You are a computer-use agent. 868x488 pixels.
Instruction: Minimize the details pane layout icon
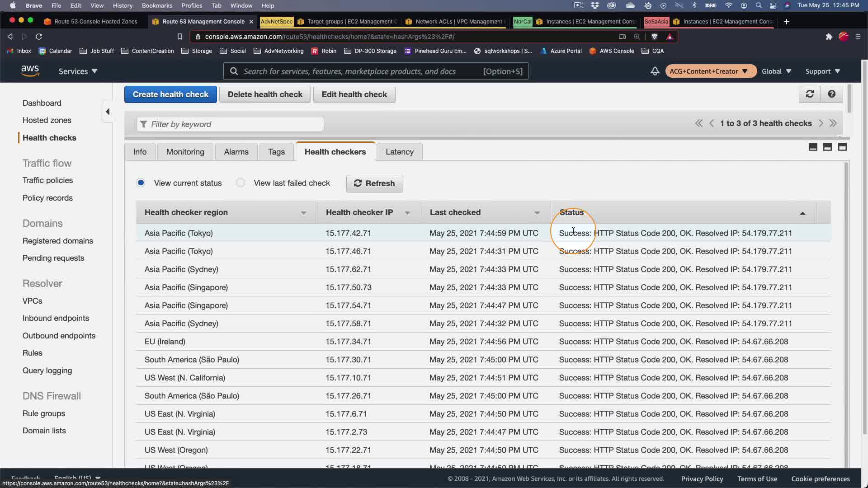(813, 147)
